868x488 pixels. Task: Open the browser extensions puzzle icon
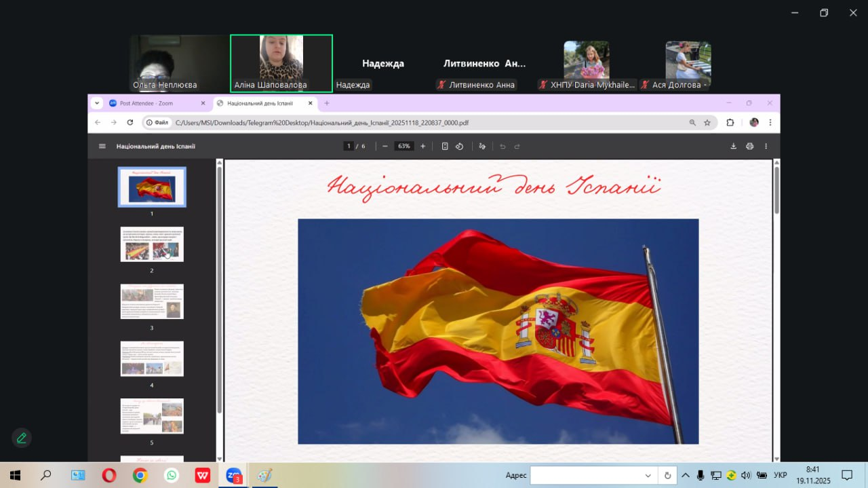(x=730, y=123)
